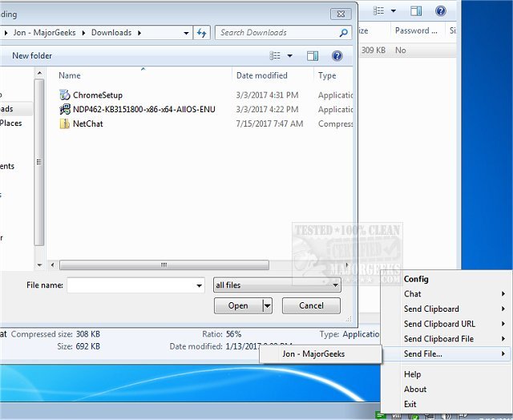Select Send File... in context menu

(422, 354)
